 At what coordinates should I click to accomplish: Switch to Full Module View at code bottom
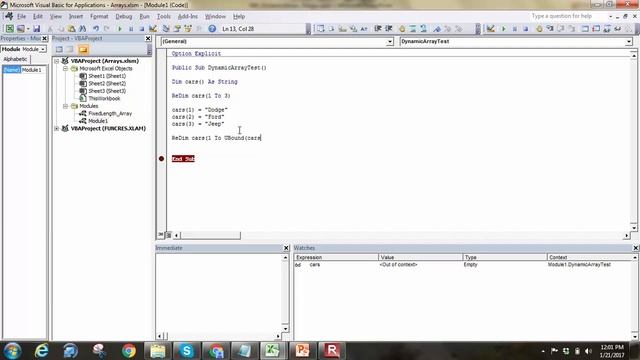tap(169, 235)
